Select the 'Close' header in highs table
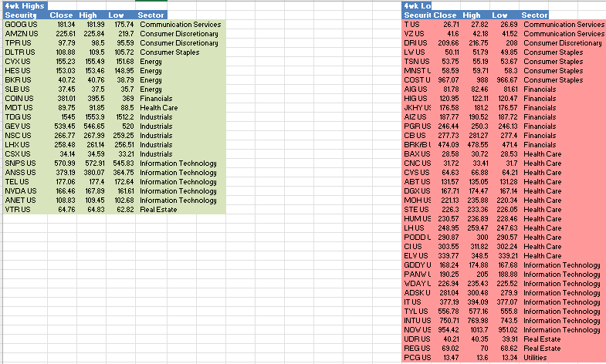 point(63,15)
